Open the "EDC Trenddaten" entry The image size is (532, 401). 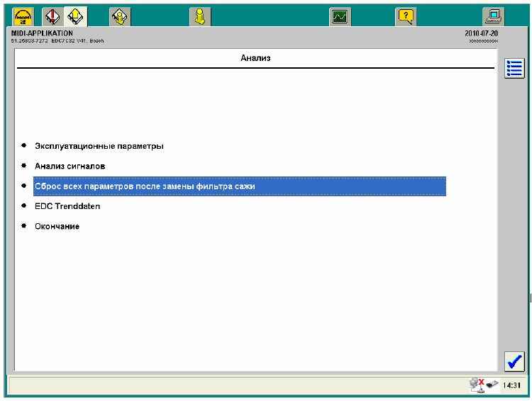67,206
